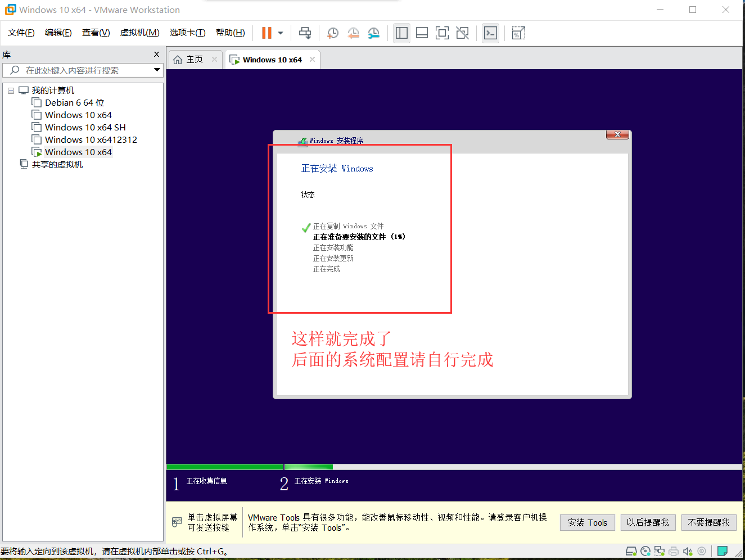Open the 编辑(E) menu

(x=58, y=33)
